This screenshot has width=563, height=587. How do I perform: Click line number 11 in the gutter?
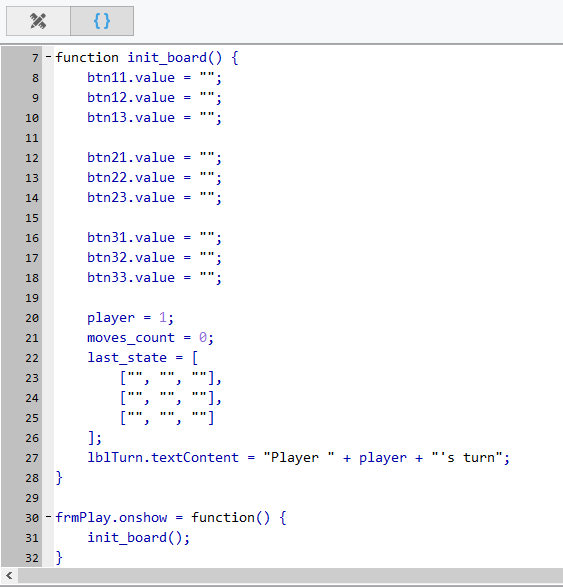32,138
